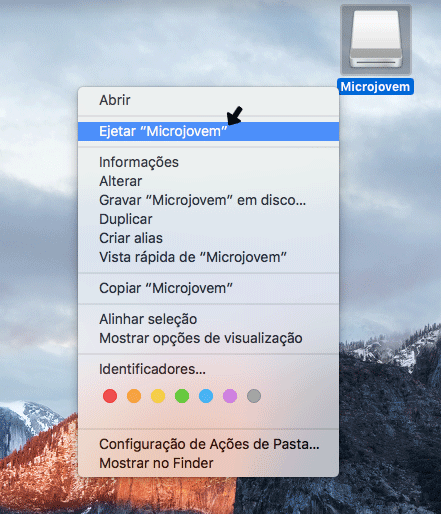The image size is (441, 514).
Task: Select Alinhar seleção
Action: (208, 319)
